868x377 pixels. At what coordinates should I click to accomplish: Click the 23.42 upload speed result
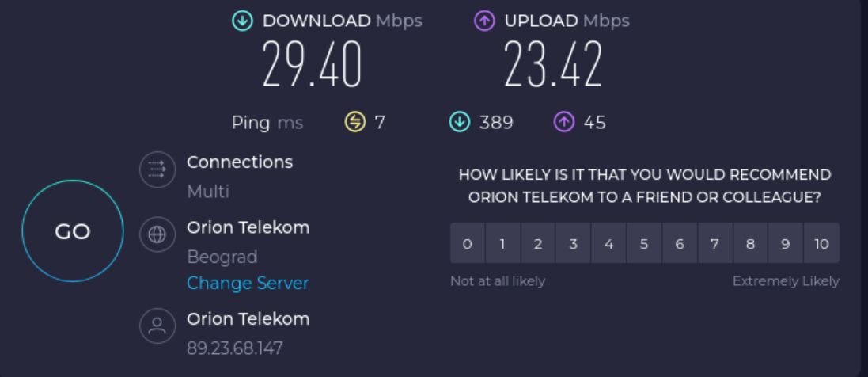click(553, 65)
